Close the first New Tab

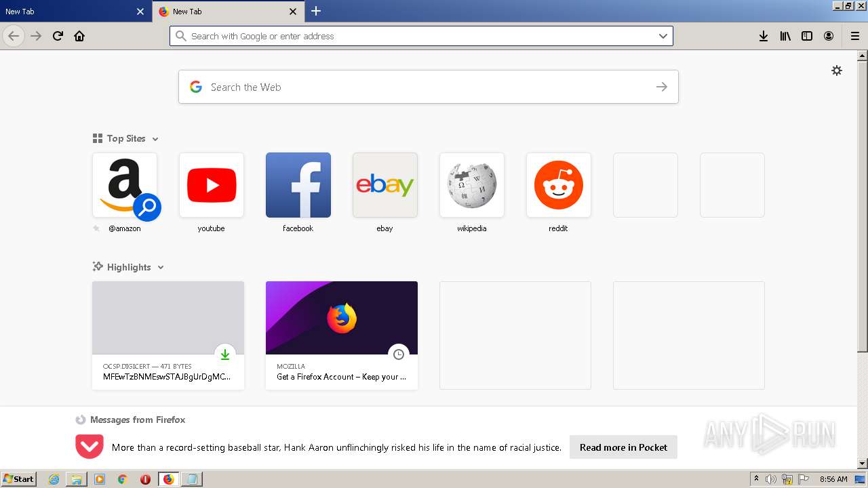pyautogui.click(x=140, y=12)
